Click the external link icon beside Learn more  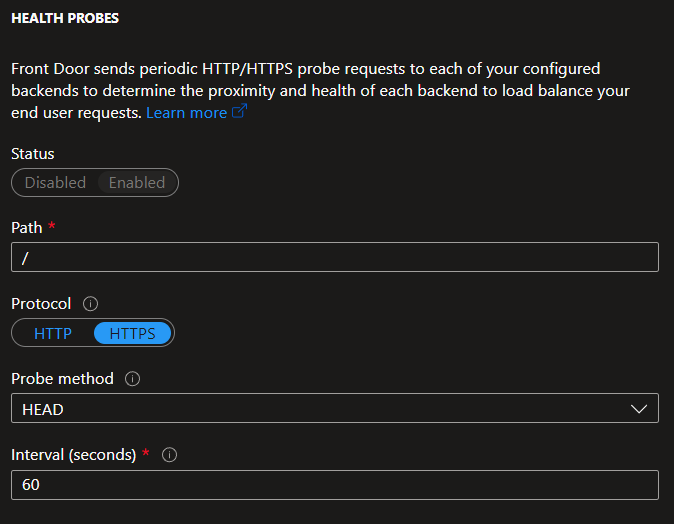click(x=239, y=111)
